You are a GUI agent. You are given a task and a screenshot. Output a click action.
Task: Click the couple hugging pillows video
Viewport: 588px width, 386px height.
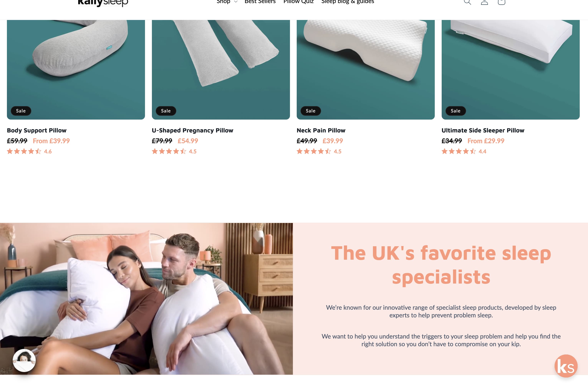click(146, 299)
